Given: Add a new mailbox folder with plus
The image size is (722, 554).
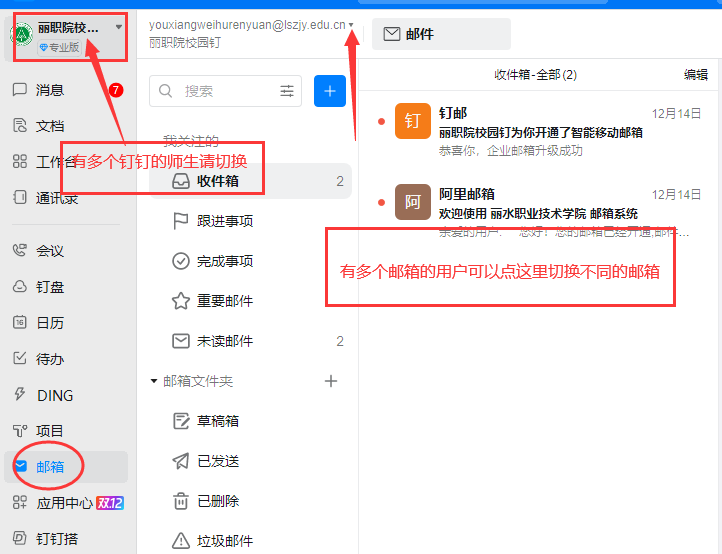Looking at the screenshot, I should tap(331, 381).
